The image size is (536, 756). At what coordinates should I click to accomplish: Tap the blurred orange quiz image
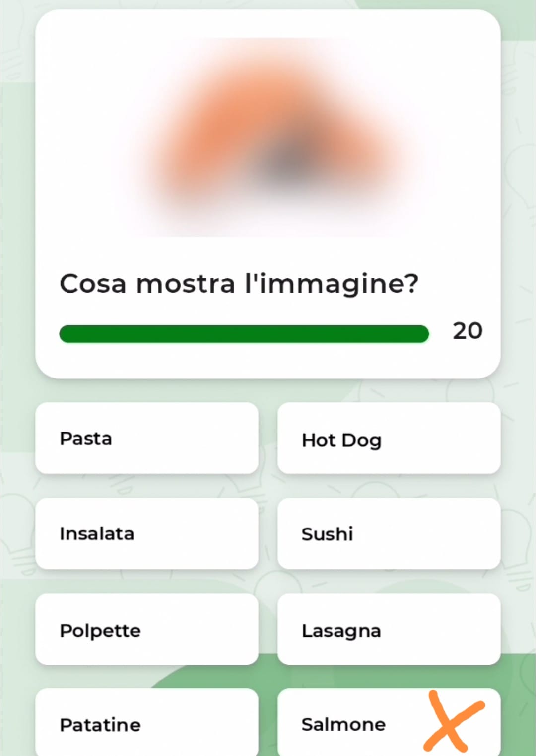point(268,138)
